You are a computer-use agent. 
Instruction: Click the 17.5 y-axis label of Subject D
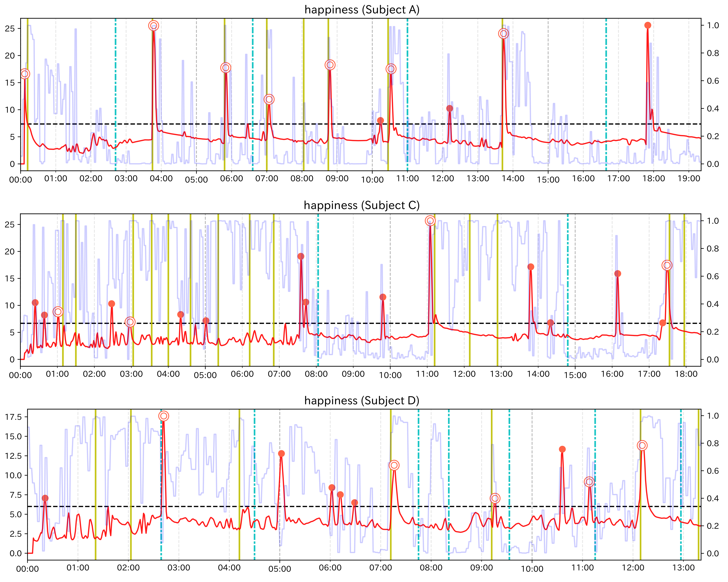[x=13, y=417]
